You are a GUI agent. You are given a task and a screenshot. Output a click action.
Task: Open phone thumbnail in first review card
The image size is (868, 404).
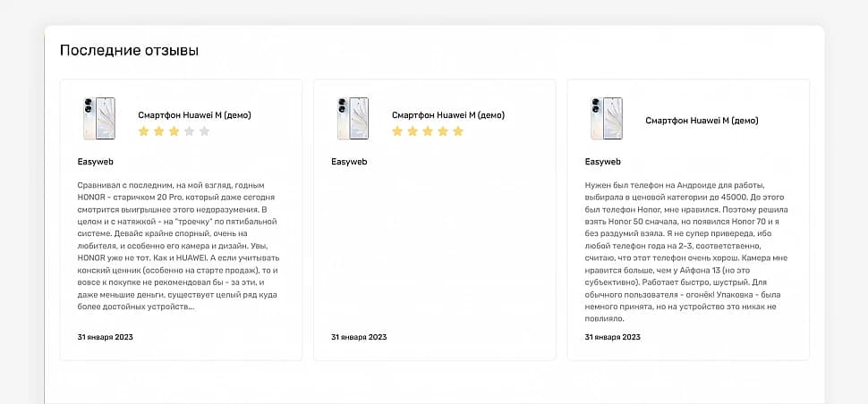click(99, 119)
